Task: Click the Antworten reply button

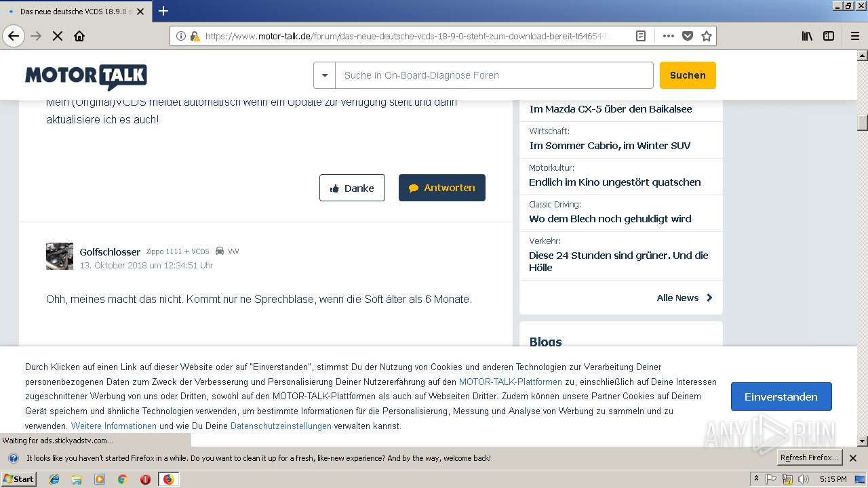Action: (442, 188)
